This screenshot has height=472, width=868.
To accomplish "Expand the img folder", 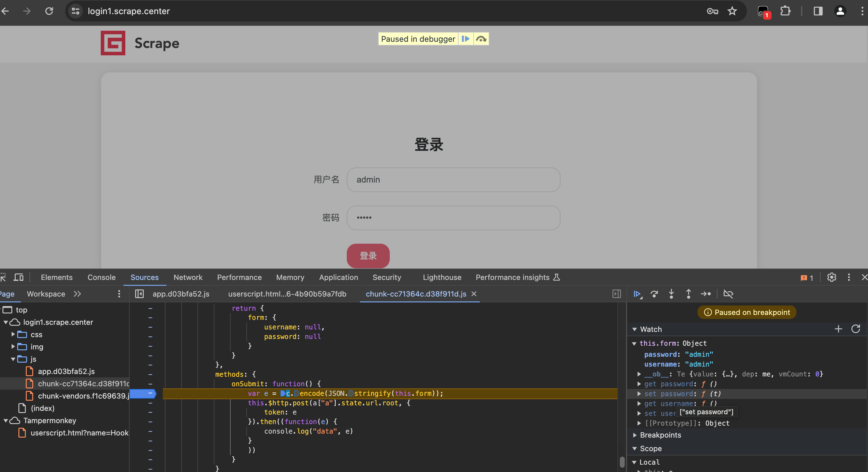I will click(13, 347).
